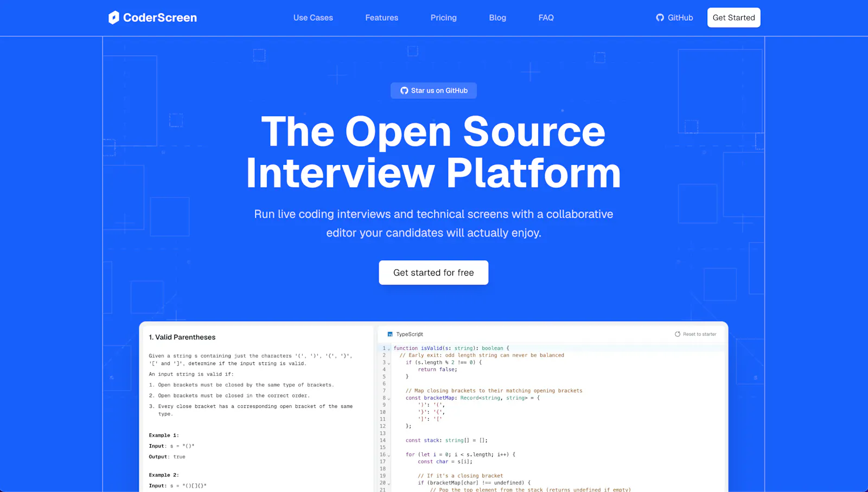Click the Get Started header button

point(733,17)
